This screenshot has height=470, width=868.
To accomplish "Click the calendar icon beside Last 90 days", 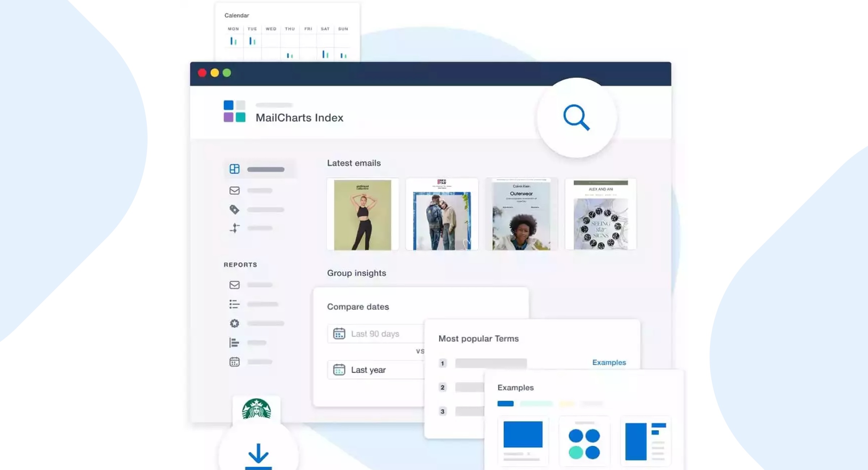I will pos(339,333).
